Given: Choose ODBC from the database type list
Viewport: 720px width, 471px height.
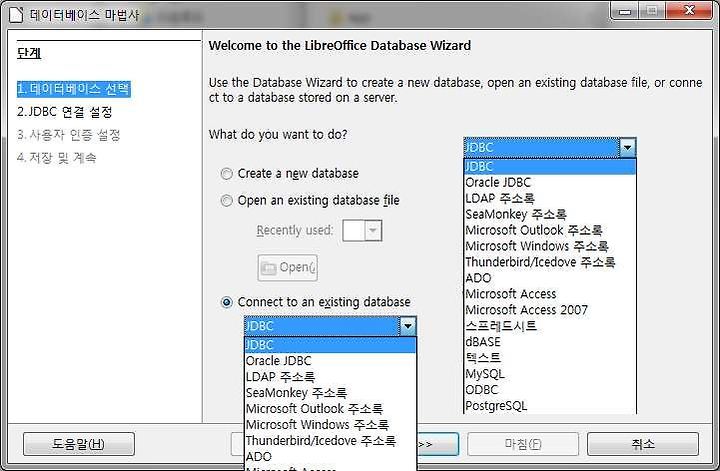Looking at the screenshot, I should click(550, 390).
